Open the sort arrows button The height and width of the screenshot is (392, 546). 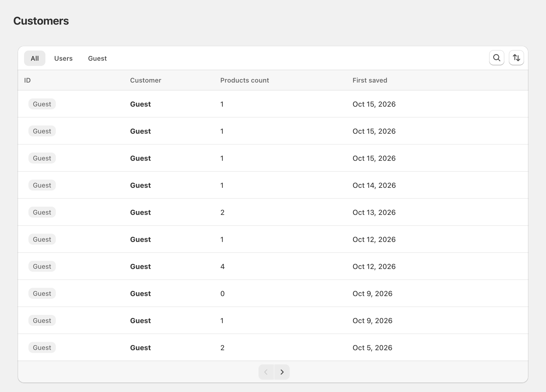click(x=516, y=58)
